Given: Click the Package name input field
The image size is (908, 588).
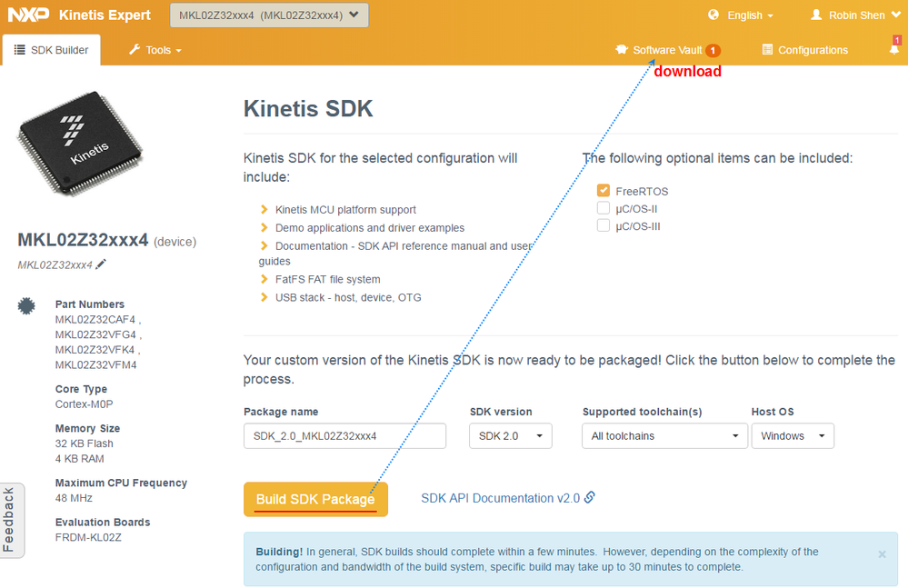Looking at the screenshot, I should point(344,436).
